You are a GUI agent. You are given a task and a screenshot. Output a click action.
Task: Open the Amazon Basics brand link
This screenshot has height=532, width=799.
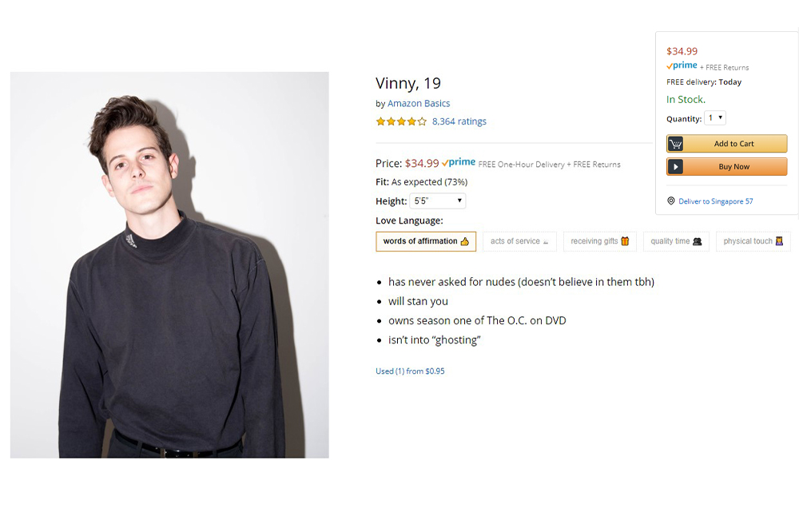[x=419, y=104]
